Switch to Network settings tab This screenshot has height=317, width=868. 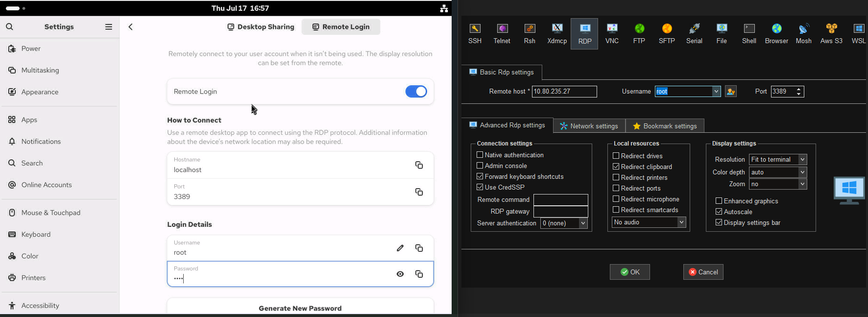point(589,126)
